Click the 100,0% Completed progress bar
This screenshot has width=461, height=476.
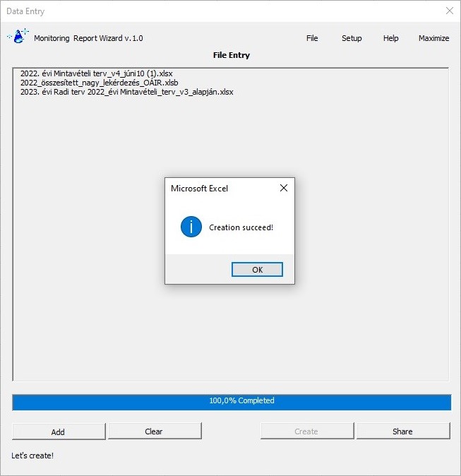(231, 401)
